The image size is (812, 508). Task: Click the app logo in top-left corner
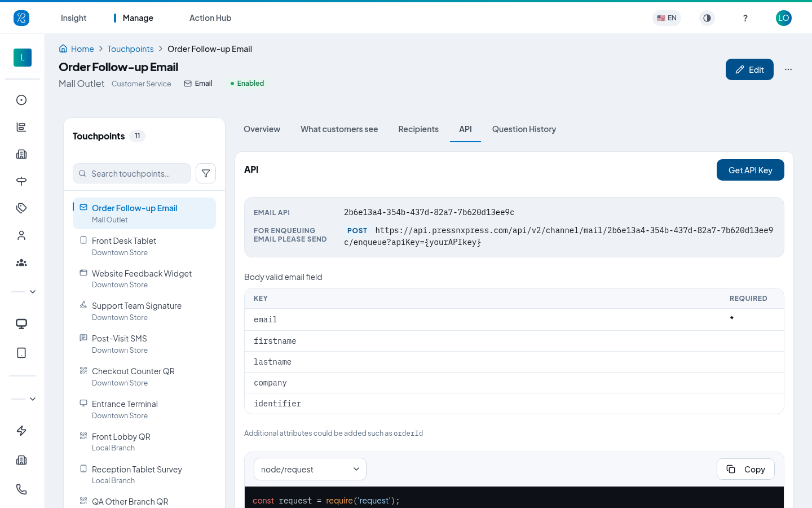(x=21, y=18)
